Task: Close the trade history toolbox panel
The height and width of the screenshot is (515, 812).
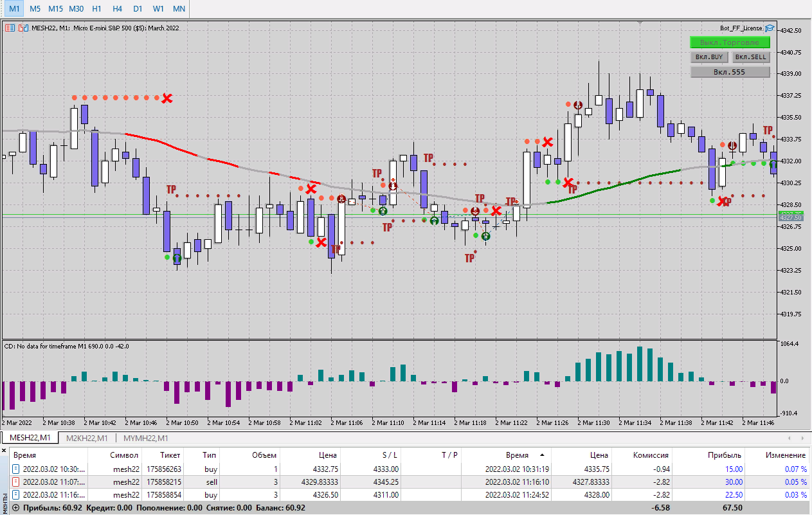Action: [x=4, y=451]
